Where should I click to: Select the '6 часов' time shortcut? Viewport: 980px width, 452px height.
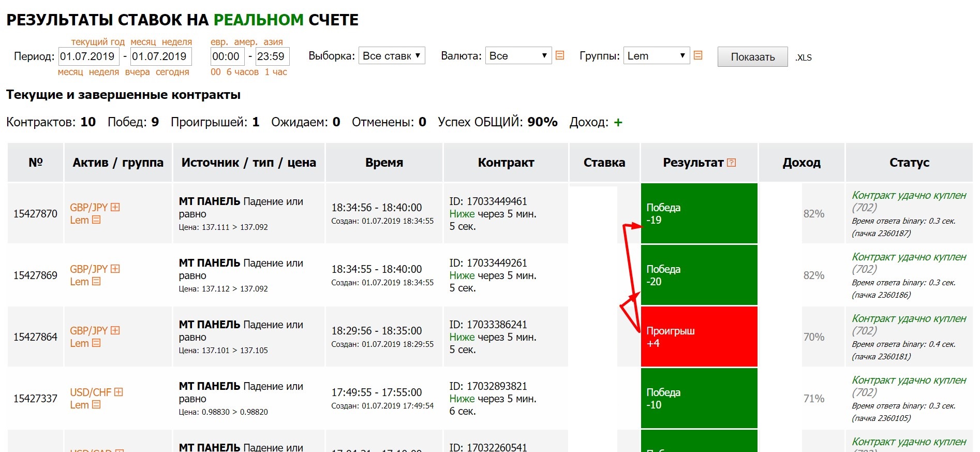tap(242, 72)
